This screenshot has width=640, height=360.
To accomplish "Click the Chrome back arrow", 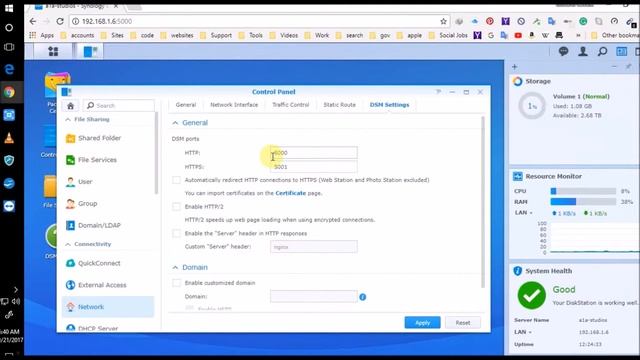I will [33, 21].
